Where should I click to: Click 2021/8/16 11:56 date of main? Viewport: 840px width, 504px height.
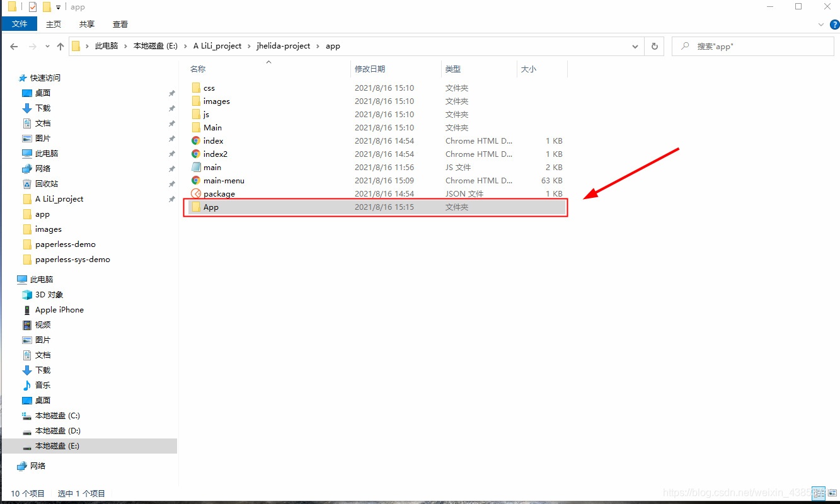click(384, 167)
